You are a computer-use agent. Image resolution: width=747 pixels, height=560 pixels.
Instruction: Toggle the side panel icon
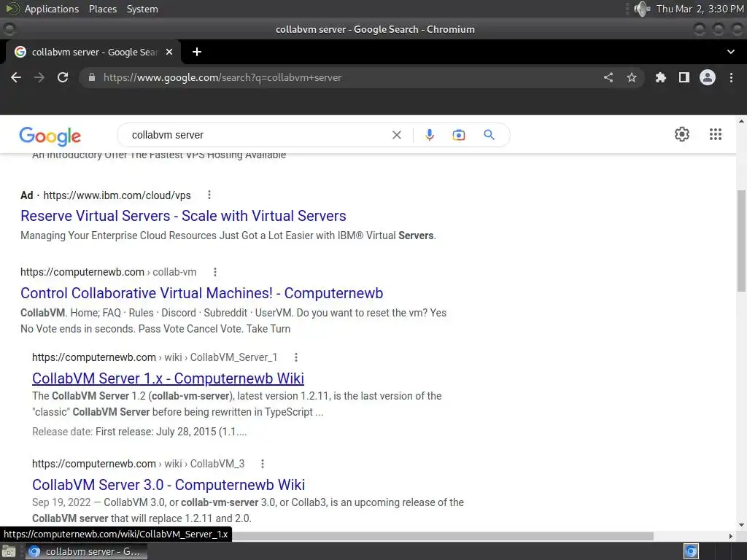point(684,77)
